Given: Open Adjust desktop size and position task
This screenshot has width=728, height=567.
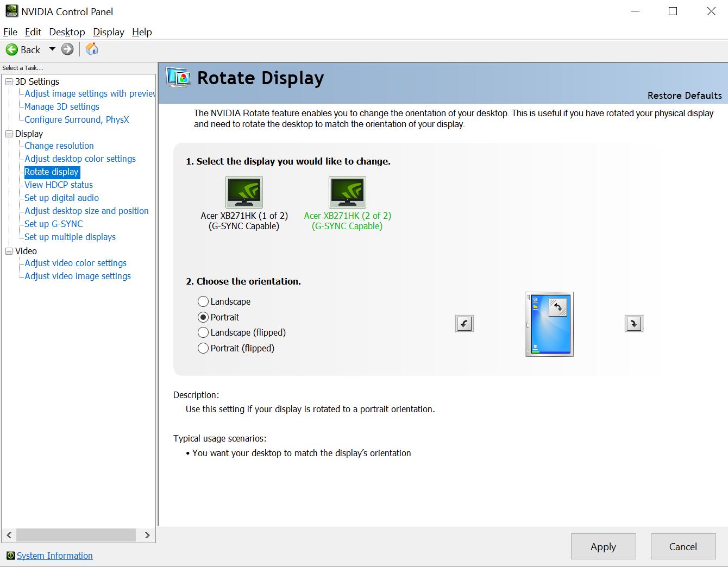Looking at the screenshot, I should [86, 211].
